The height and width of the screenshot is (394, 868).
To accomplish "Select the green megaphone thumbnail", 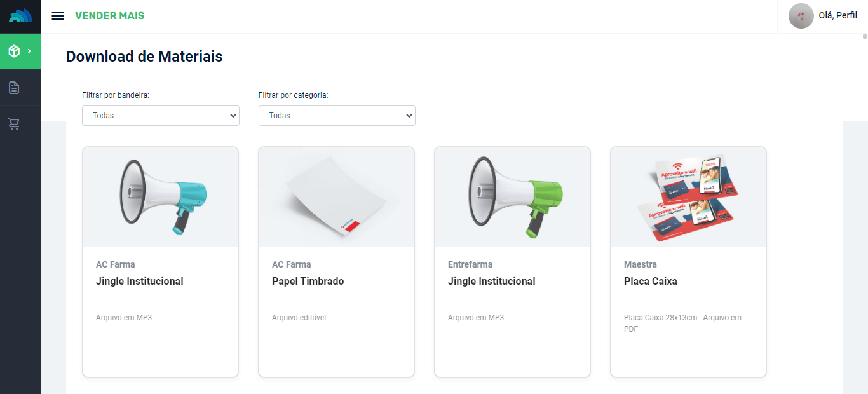I will (x=513, y=197).
